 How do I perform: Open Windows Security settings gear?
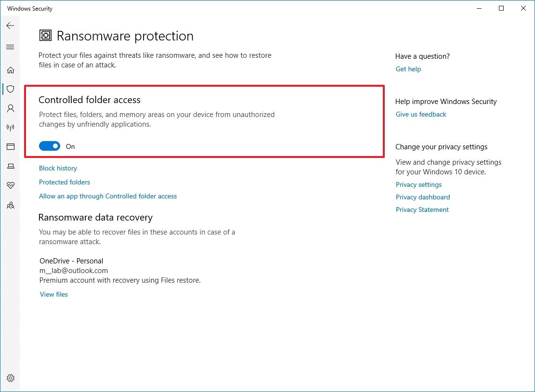(x=11, y=378)
